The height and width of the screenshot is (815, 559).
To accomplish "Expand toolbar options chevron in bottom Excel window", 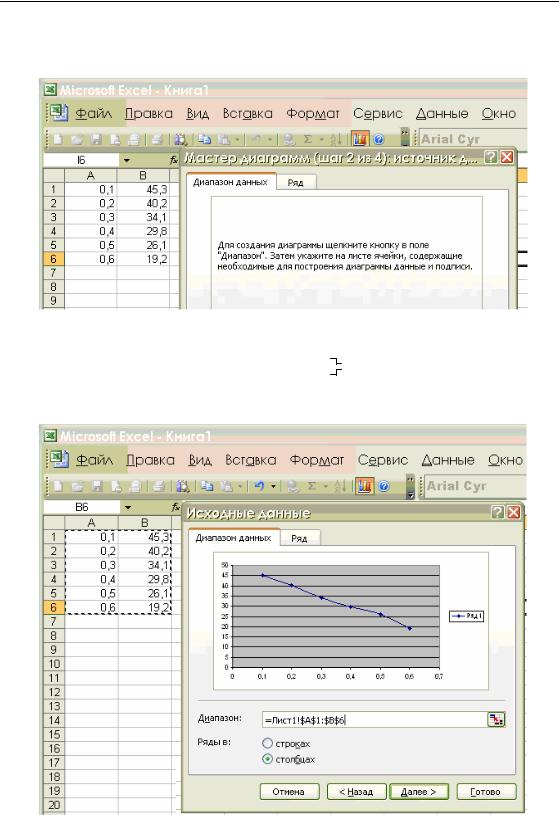I will click(410, 487).
